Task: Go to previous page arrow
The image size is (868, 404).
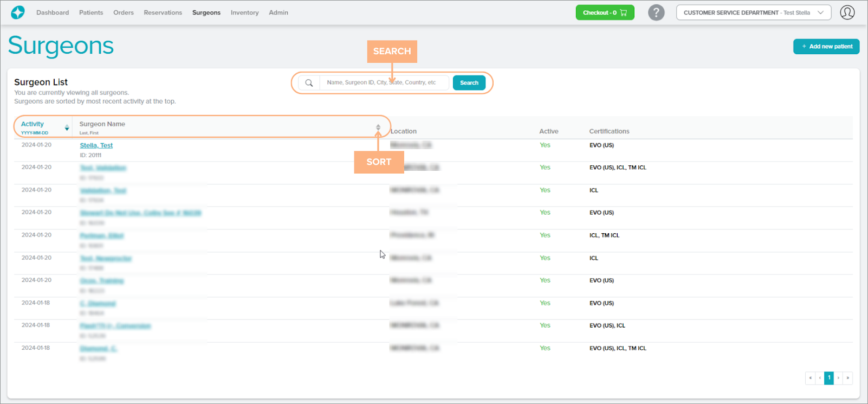Action: pos(820,378)
